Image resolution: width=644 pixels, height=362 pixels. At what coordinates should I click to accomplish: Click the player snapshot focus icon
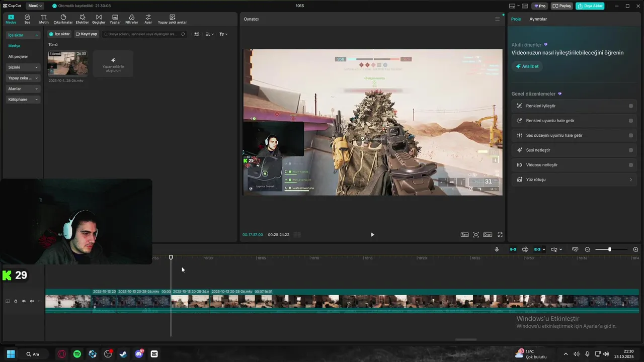click(476, 235)
